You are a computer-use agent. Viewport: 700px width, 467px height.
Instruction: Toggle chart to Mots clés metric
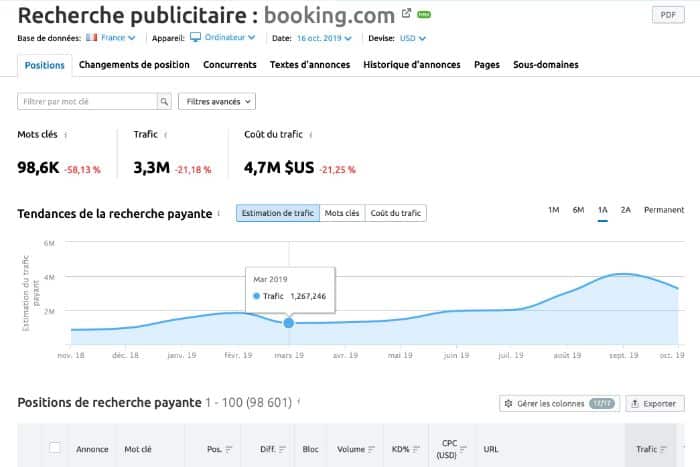342,212
